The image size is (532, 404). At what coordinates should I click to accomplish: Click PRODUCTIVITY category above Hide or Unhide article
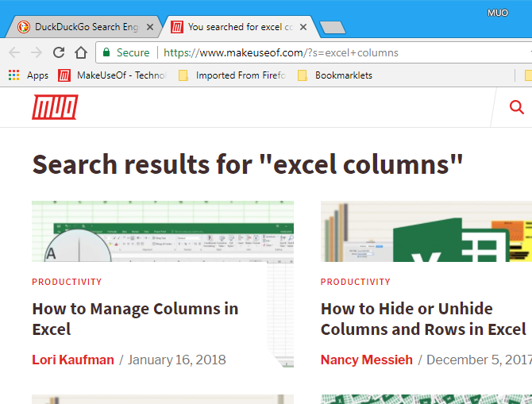(356, 282)
